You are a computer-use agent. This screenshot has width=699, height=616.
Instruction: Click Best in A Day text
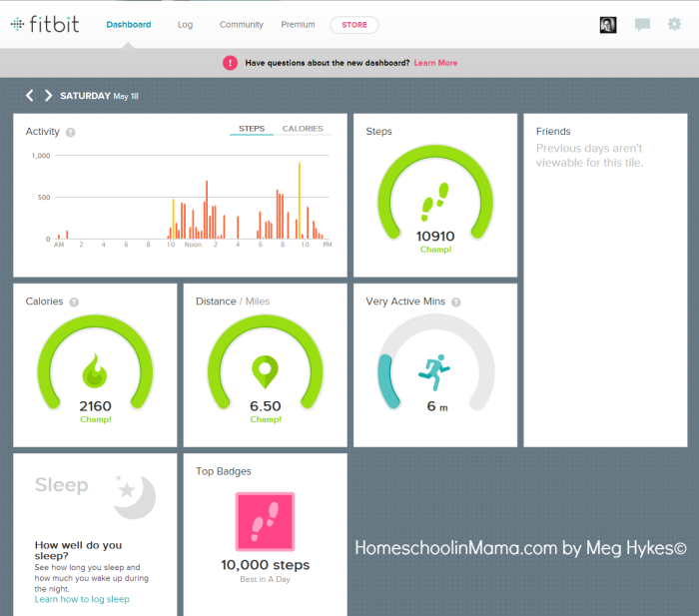pos(265,579)
